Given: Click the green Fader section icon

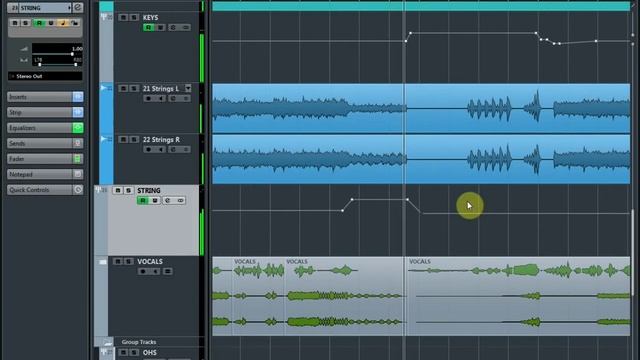Looking at the screenshot, I should click(78, 159).
